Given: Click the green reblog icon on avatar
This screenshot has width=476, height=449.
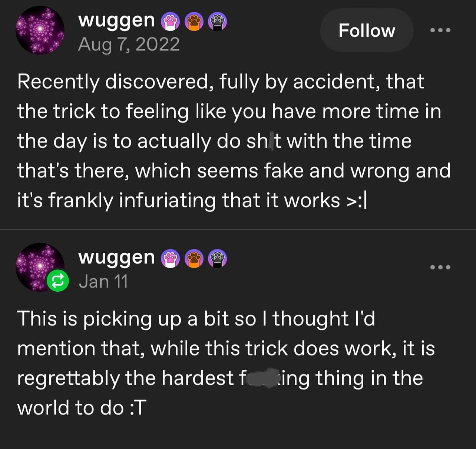Looking at the screenshot, I should [57, 281].
